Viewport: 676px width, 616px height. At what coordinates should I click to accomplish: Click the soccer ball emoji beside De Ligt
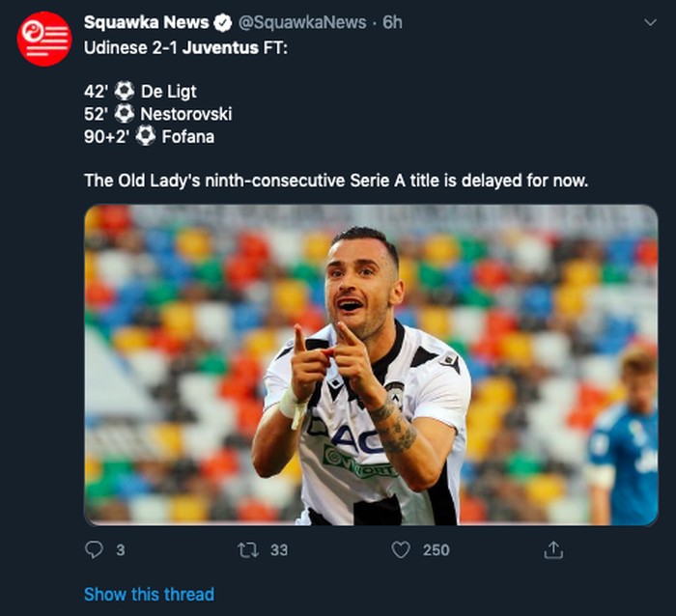point(125,91)
